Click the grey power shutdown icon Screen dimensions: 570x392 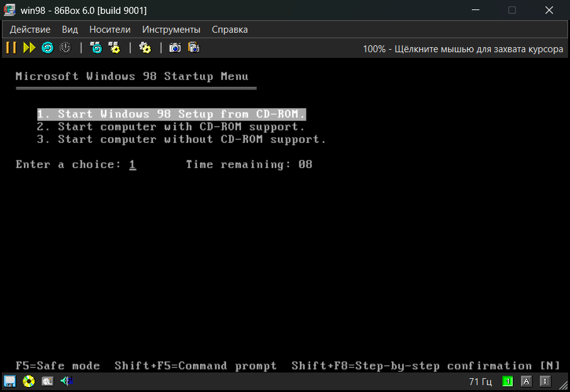point(65,48)
